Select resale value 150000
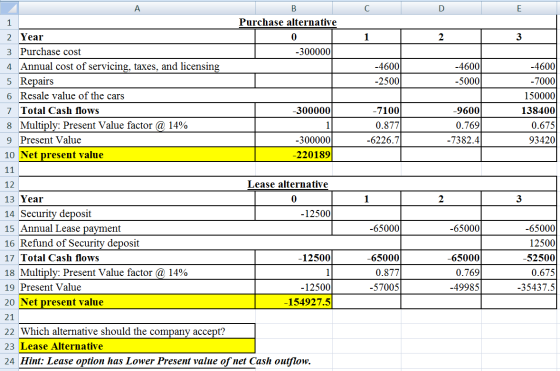 [x=519, y=96]
